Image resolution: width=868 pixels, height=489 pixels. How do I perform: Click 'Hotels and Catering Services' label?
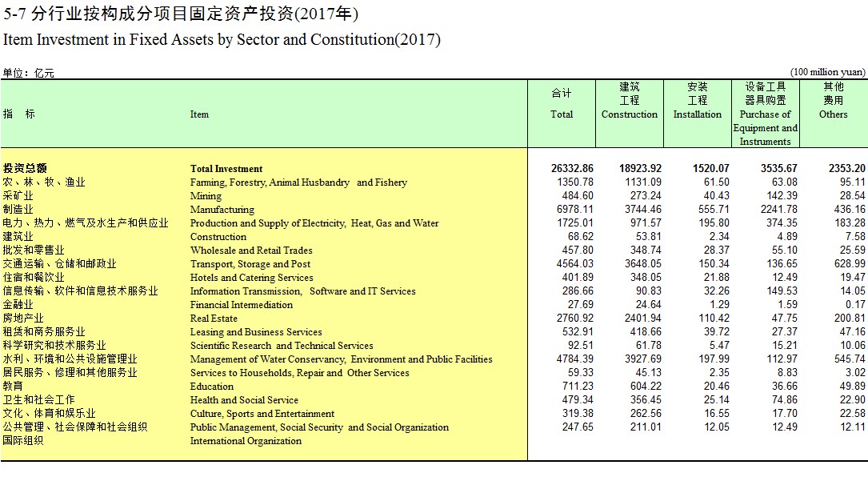click(251, 278)
